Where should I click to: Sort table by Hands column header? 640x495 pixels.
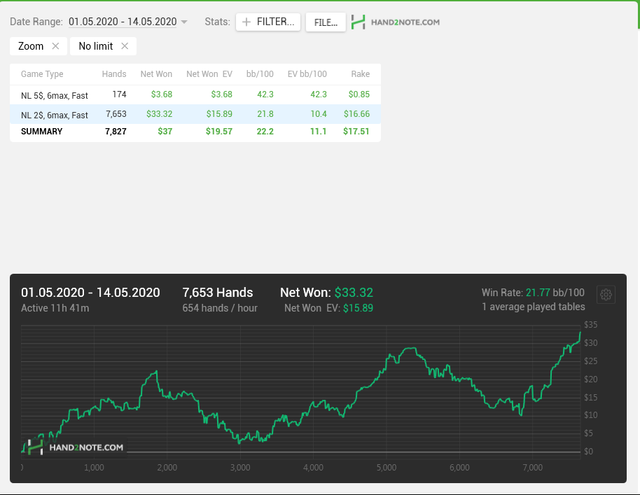point(114,74)
